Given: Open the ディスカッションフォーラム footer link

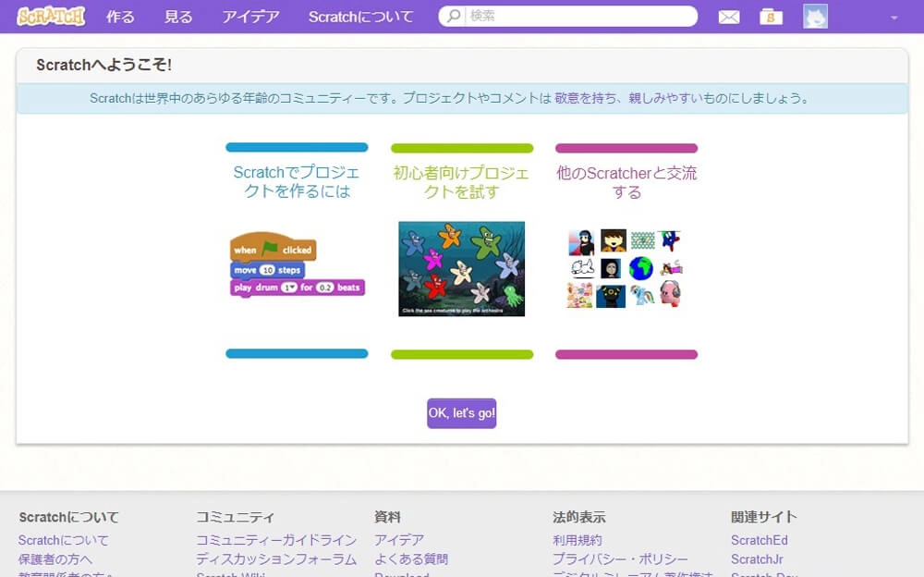Looking at the screenshot, I should pyautogui.click(x=276, y=559).
